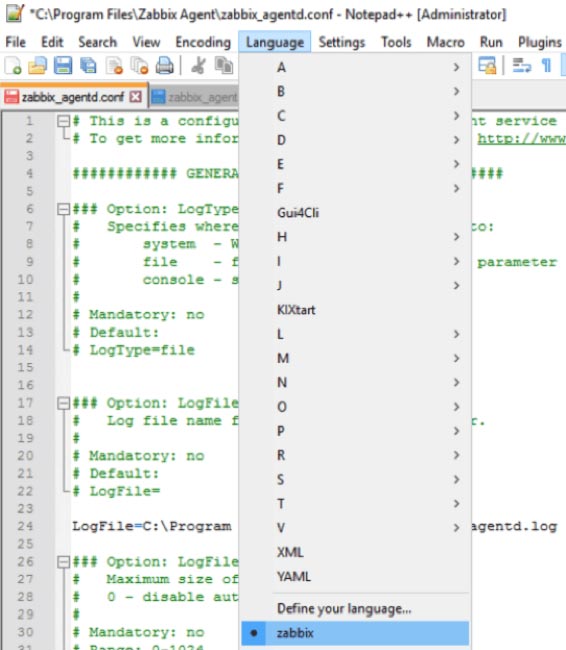Open the View menu
Screen dimensions: 566x650
146,42
